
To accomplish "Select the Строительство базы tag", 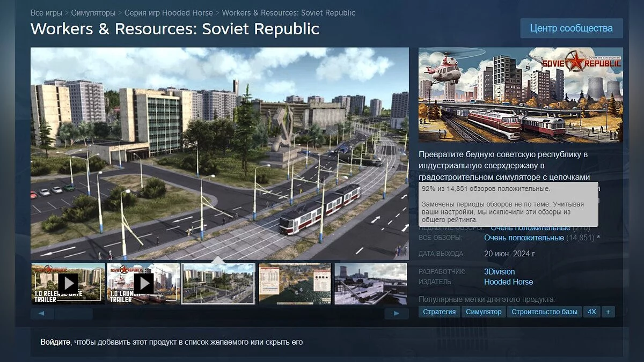I will [x=544, y=312].
